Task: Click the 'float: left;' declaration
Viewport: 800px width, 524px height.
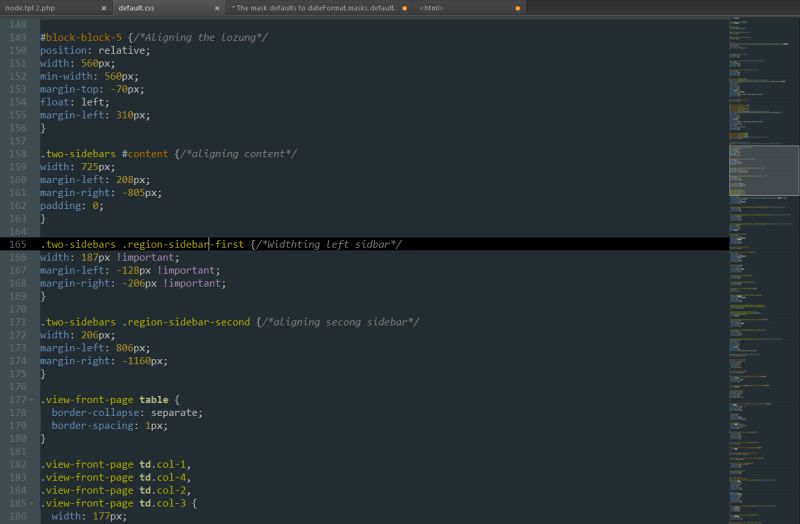Action: pyautogui.click(x=75, y=102)
